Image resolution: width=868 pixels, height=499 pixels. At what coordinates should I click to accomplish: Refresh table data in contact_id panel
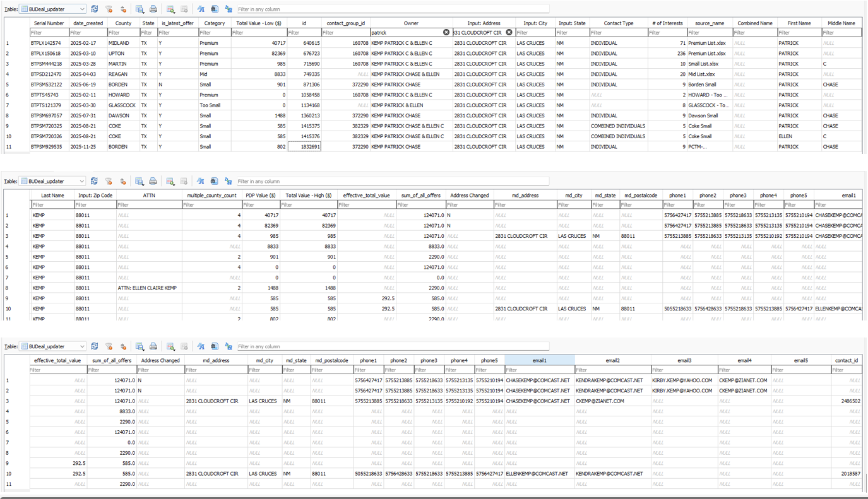(x=95, y=346)
